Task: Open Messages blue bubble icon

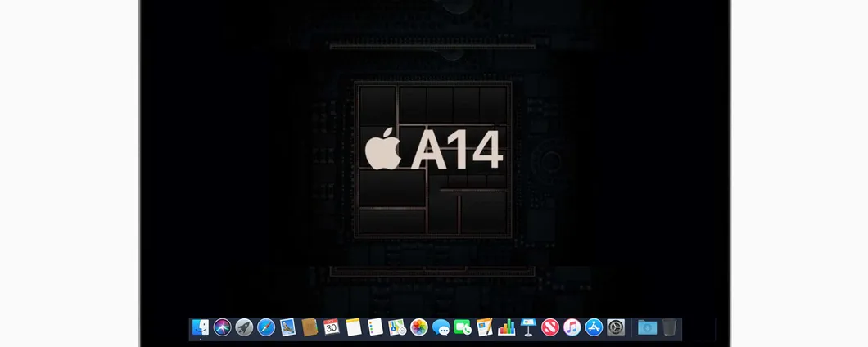Action: 441,327
